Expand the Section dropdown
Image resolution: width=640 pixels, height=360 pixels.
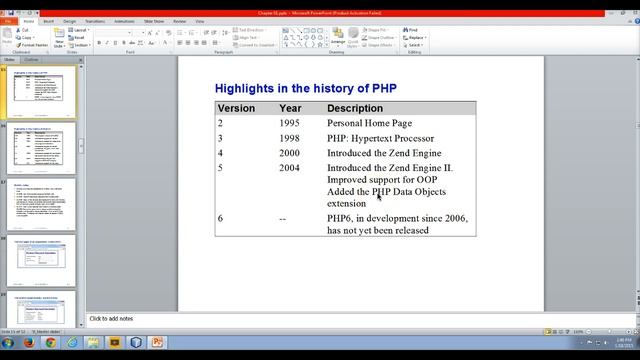(79, 45)
